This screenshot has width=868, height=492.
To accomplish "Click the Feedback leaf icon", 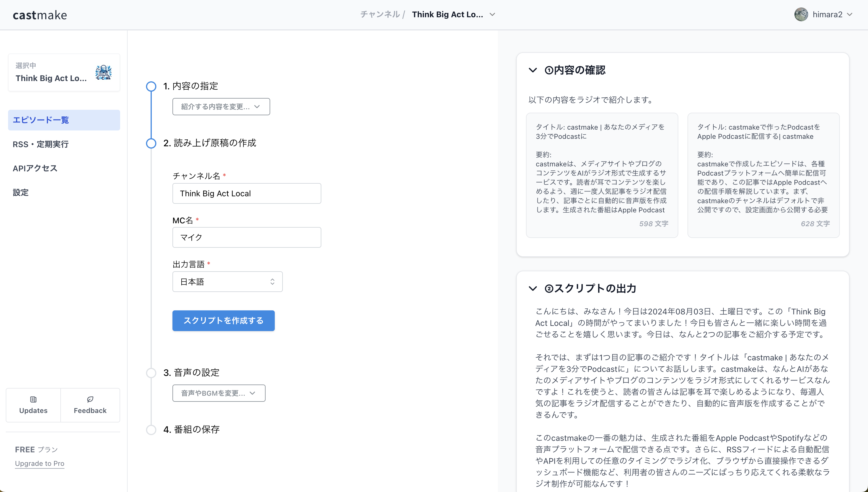I will 90,399.
